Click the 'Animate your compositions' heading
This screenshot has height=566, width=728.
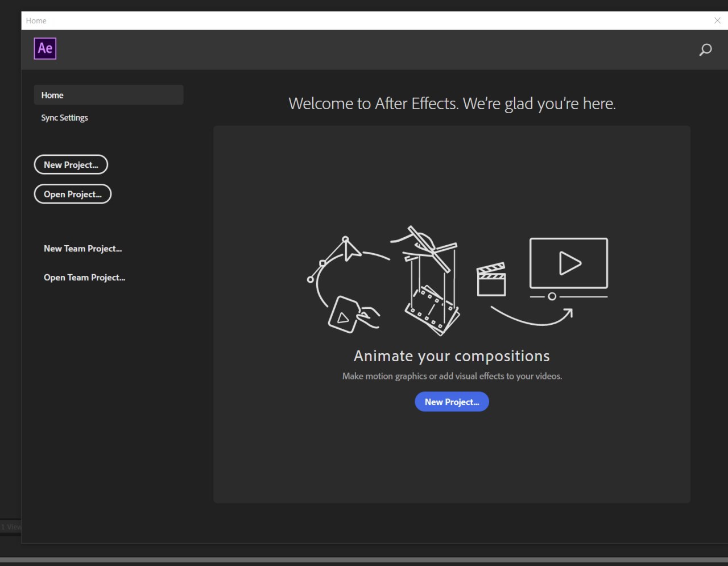tap(452, 356)
